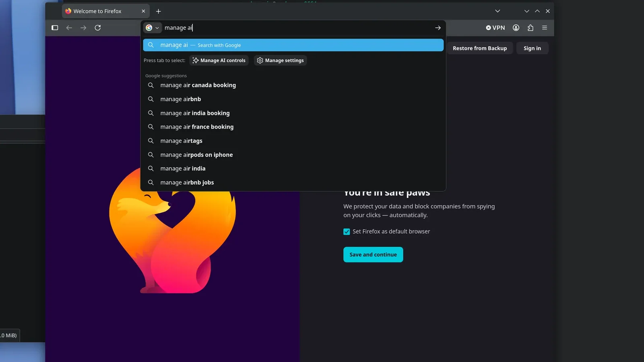Maximize the Firefox window

coord(537,11)
